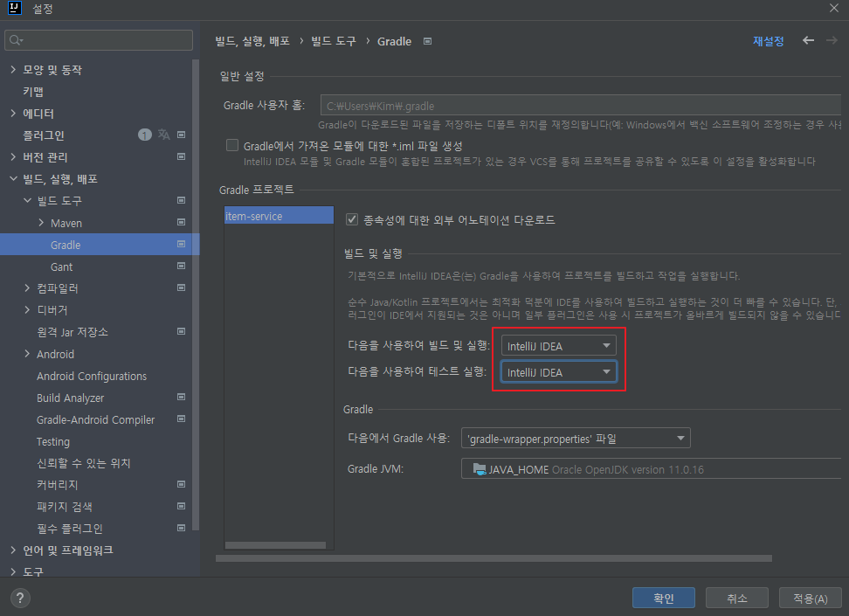849x616 pixels.
Task: Click the folder icon in Gradle JVM field
Action: (x=480, y=469)
